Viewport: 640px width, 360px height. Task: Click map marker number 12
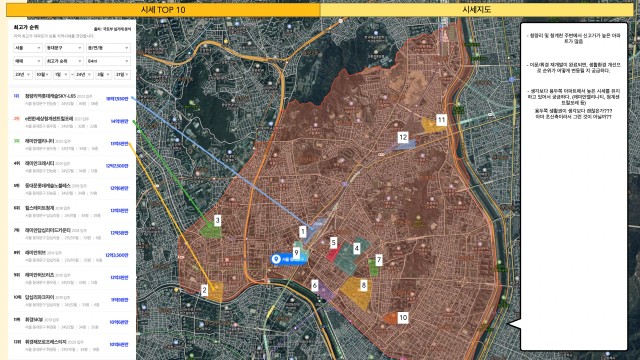tap(403, 137)
